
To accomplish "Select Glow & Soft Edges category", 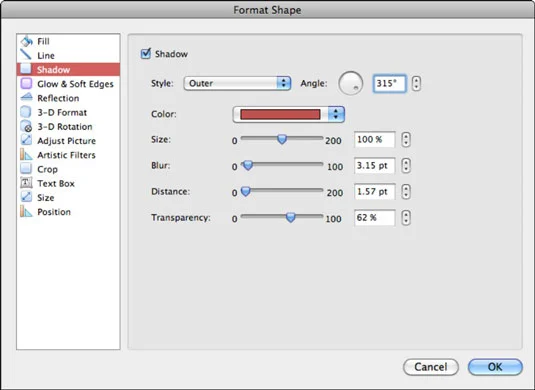I will click(68, 84).
